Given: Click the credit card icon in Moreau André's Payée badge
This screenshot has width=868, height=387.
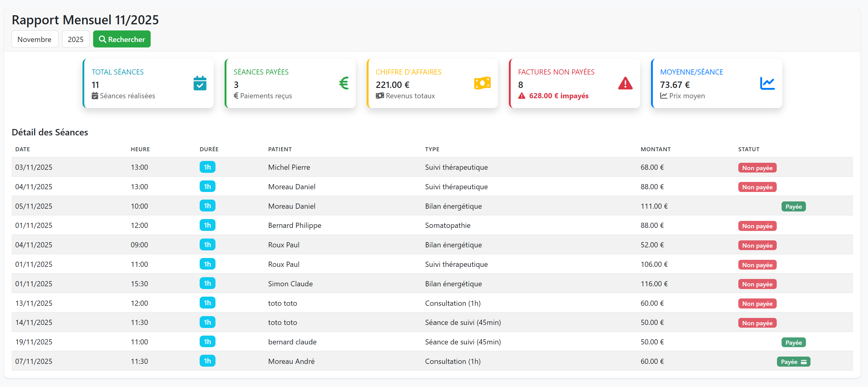Looking at the screenshot, I should pyautogui.click(x=804, y=362).
